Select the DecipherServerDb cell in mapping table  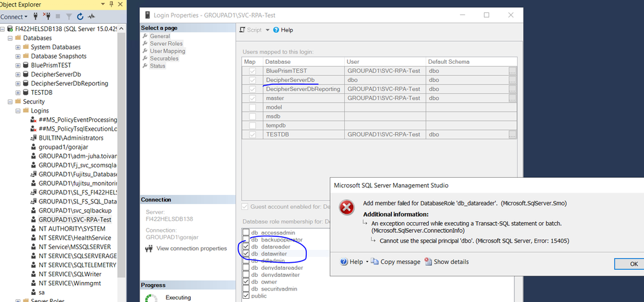[x=304, y=80]
